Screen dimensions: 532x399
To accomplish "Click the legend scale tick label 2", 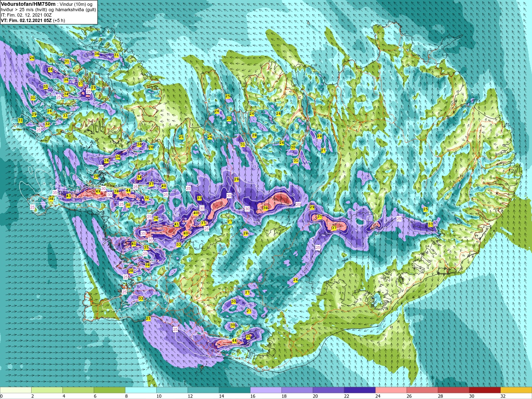I will 32,396.
